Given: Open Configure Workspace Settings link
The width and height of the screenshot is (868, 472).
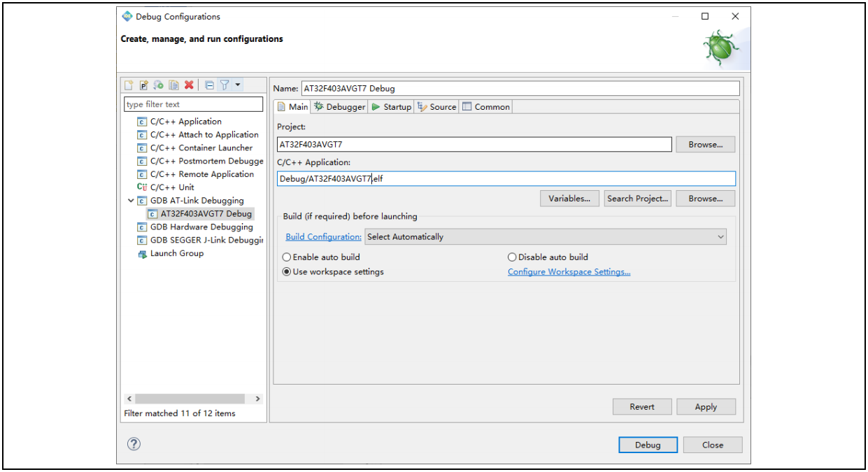Looking at the screenshot, I should point(569,272).
